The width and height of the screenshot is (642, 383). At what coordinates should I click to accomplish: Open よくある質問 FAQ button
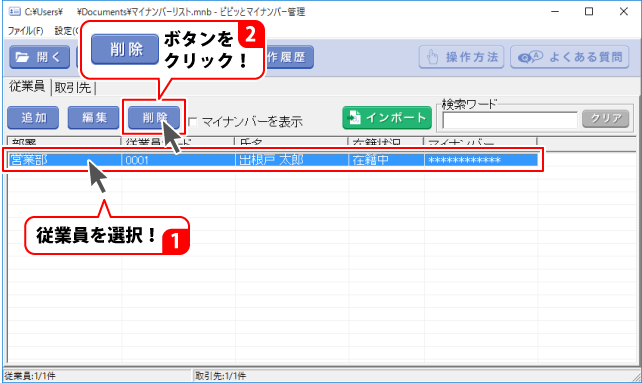pyautogui.click(x=570, y=57)
